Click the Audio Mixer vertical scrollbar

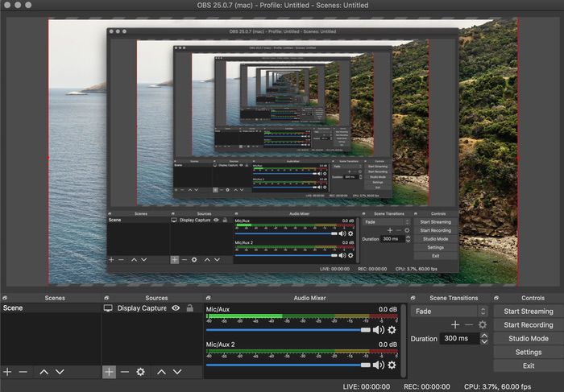(x=403, y=340)
